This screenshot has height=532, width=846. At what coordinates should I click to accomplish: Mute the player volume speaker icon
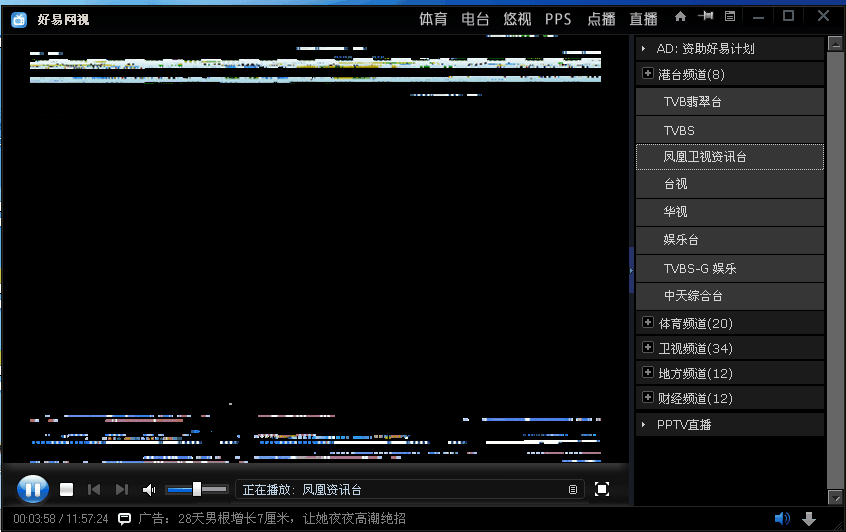click(149, 489)
